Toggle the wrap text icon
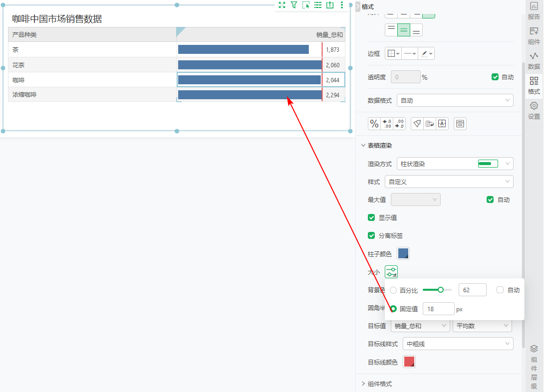The height and width of the screenshot is (392, 544). tap(430, 124)
